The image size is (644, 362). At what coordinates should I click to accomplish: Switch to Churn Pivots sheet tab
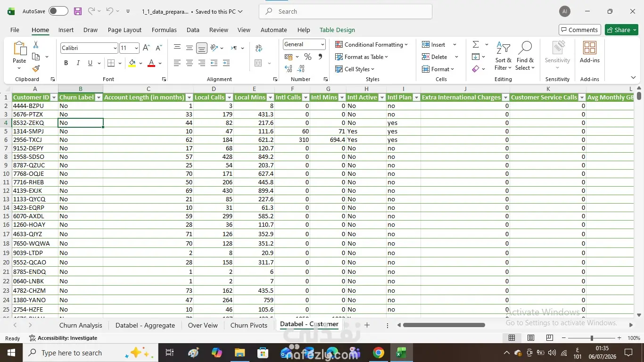(x=249, y=325)
